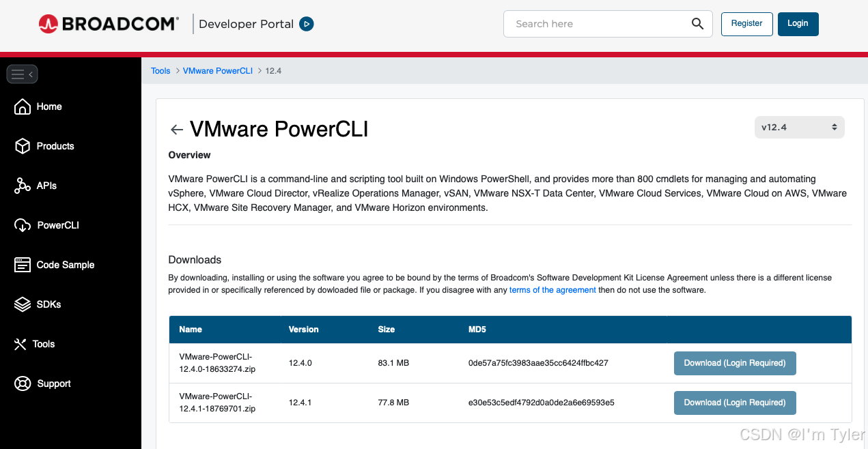The height and width of the screenshot is (449, 868).
Task: Download the VMware-PowerCLI-12.4.0 zip file
Action: [735, 363]
